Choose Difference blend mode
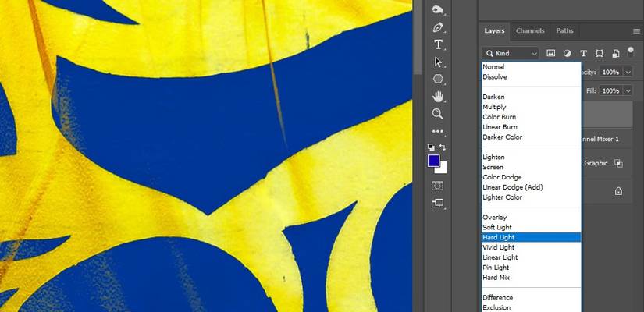This screenshot has width=644, height=312. point(532,298)
